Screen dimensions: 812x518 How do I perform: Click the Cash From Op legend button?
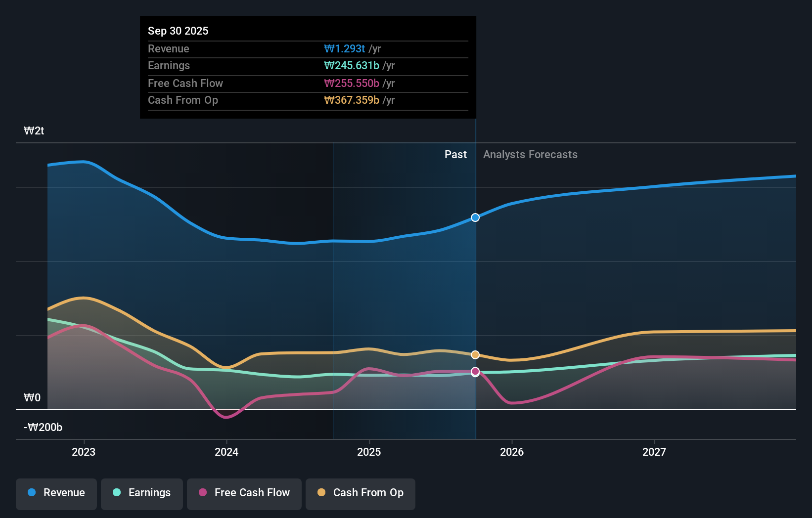360,493
